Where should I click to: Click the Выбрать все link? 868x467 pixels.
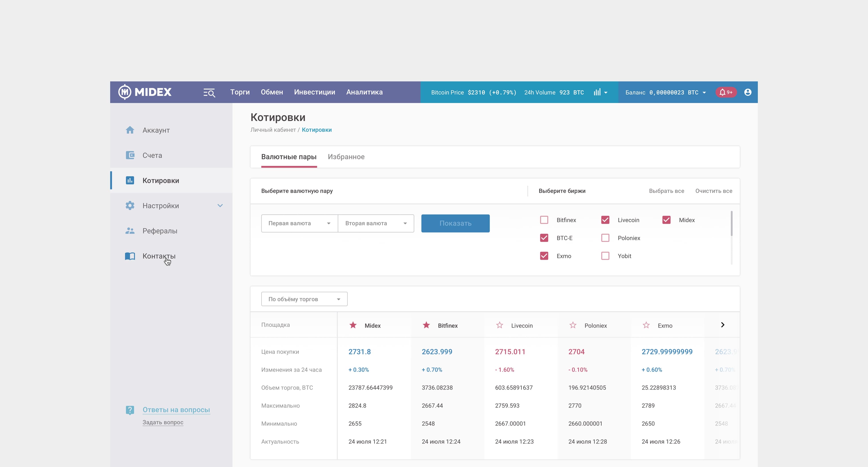coord(667,191)
